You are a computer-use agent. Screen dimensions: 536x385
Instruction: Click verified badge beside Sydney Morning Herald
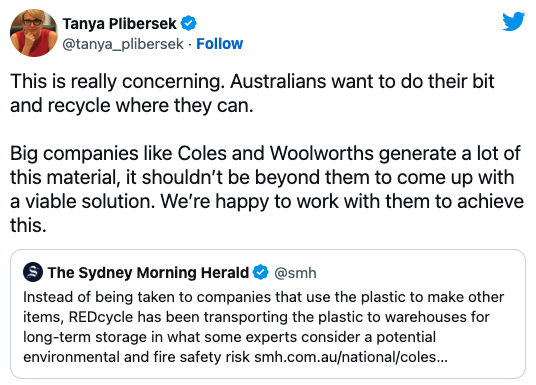261,273
